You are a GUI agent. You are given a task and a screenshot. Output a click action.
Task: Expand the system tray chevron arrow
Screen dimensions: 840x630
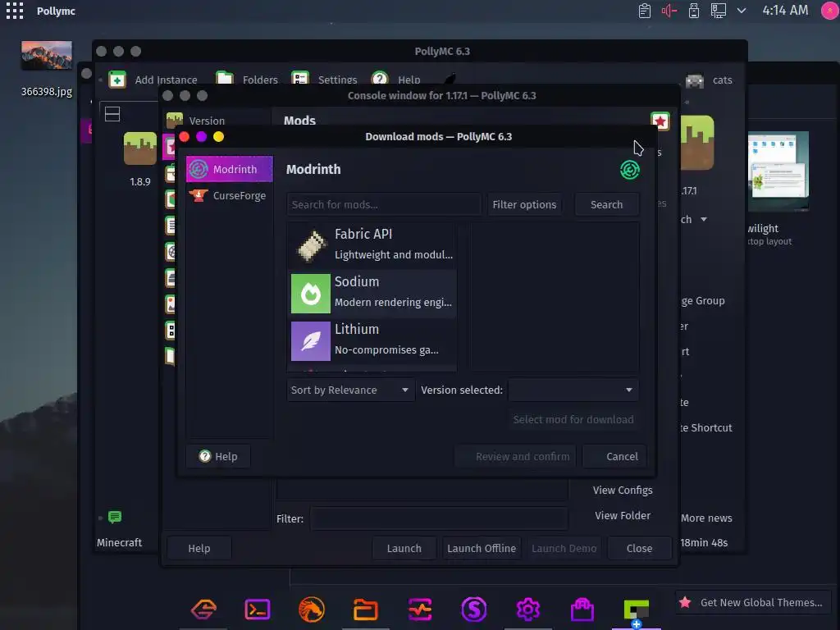(742, 11)
